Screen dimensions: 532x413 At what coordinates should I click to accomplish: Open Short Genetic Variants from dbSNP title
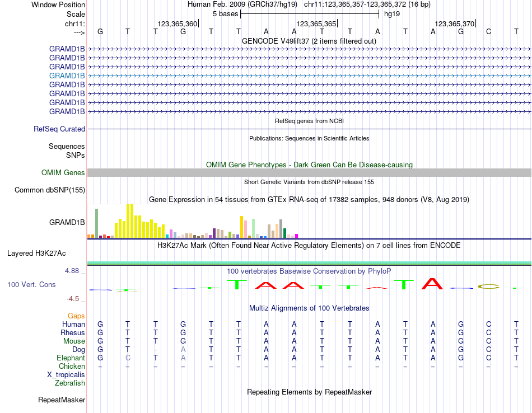[x=309, y=182]
